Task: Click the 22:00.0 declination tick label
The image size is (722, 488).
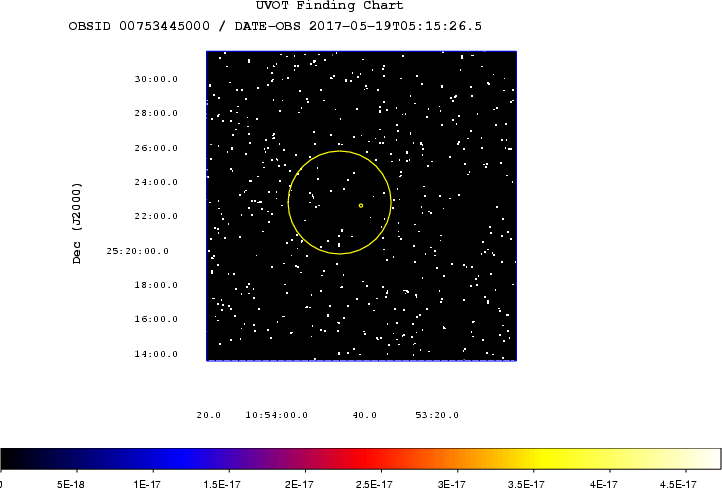Action: (156, 216)
